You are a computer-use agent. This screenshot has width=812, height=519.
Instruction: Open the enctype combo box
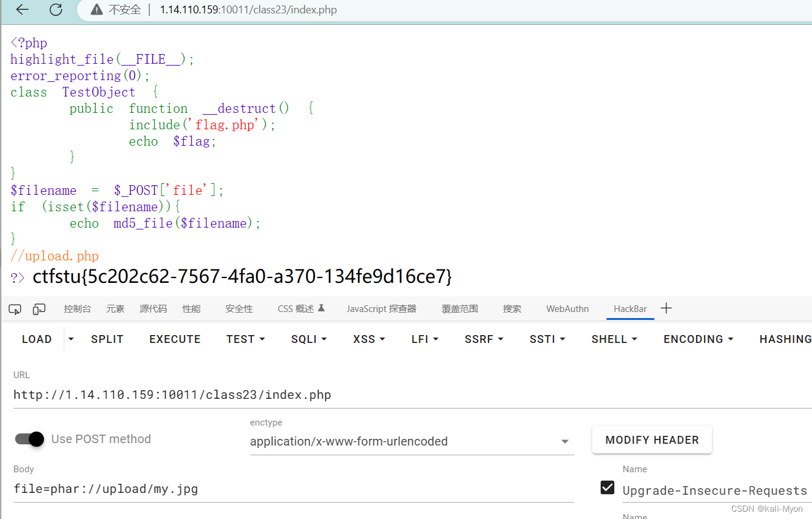point(411,441)
